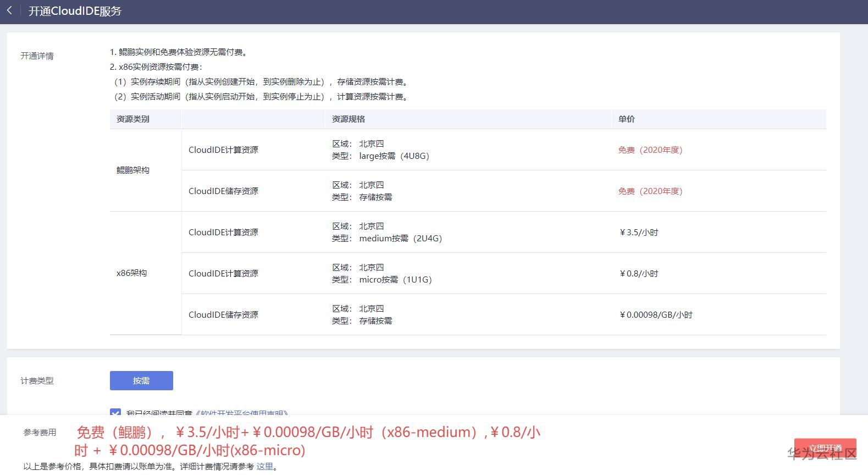The image size is (868, 476).
Task: Open the 这里 billing details link
Action: (x=264, y=466)
